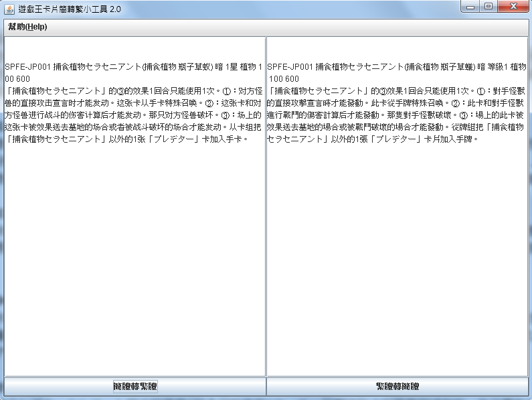The height and width of the screenshot is (400, 532).
Task: Click '等級1' text in right pane
Action: coord(498,67)
